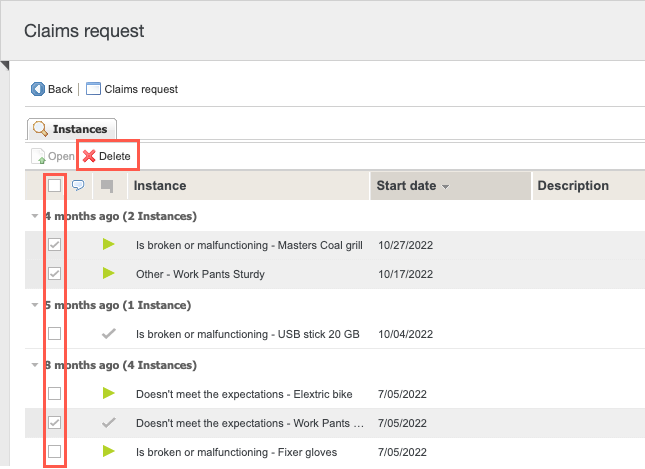Viewport: 645px width, 469px height.
Task: Click the flag status column header icon
Action: click(x=107, y=185)
